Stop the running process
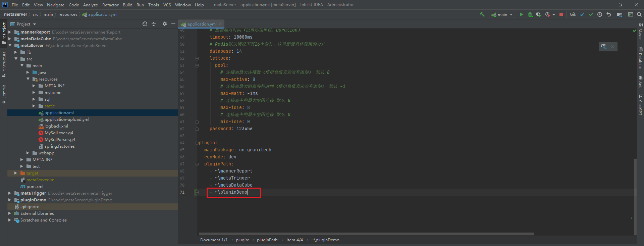 tap(561, 14)
